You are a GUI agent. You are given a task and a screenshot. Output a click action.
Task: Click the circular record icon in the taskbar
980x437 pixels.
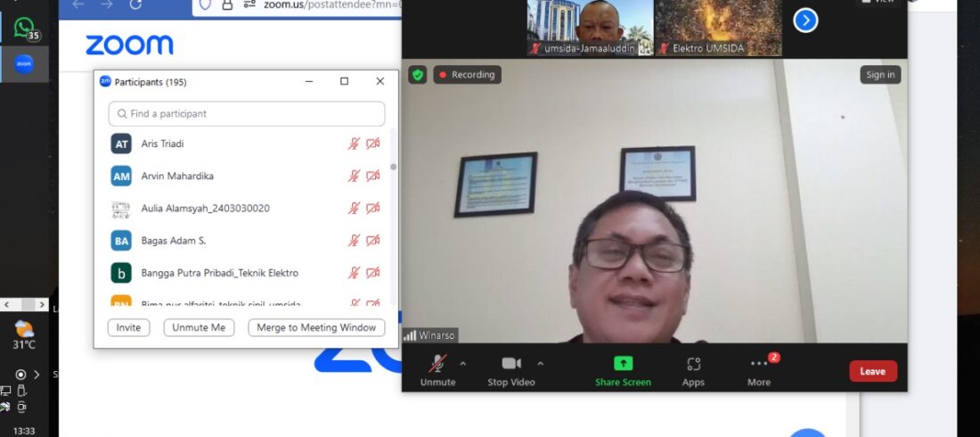click(x=20, y=375)
